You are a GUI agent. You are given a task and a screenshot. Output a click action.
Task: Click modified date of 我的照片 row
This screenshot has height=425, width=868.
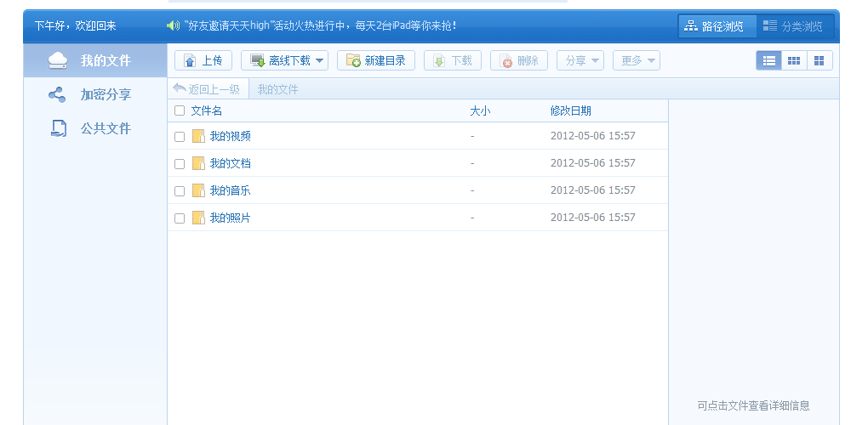pos(593,218)
